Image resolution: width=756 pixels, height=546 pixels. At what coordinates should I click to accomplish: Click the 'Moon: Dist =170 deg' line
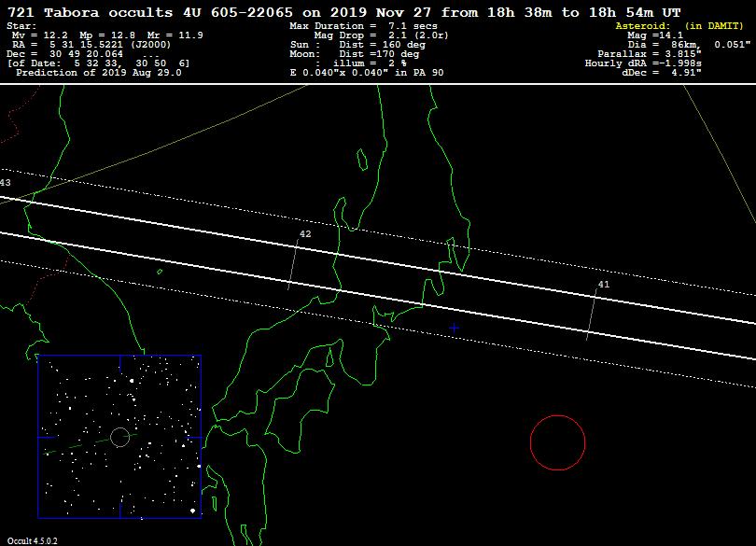[355, 54]
